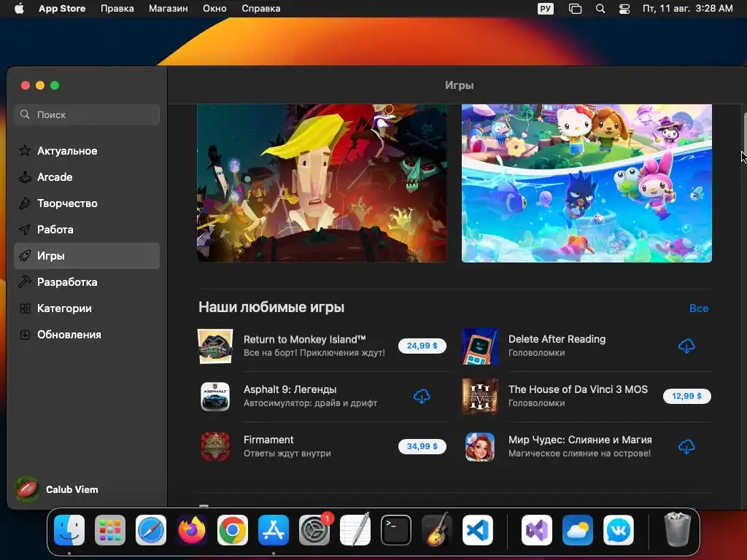Screen dimensions: 747x560
Task: Open the Актуальное sidebar section
Action: point(87,151)
